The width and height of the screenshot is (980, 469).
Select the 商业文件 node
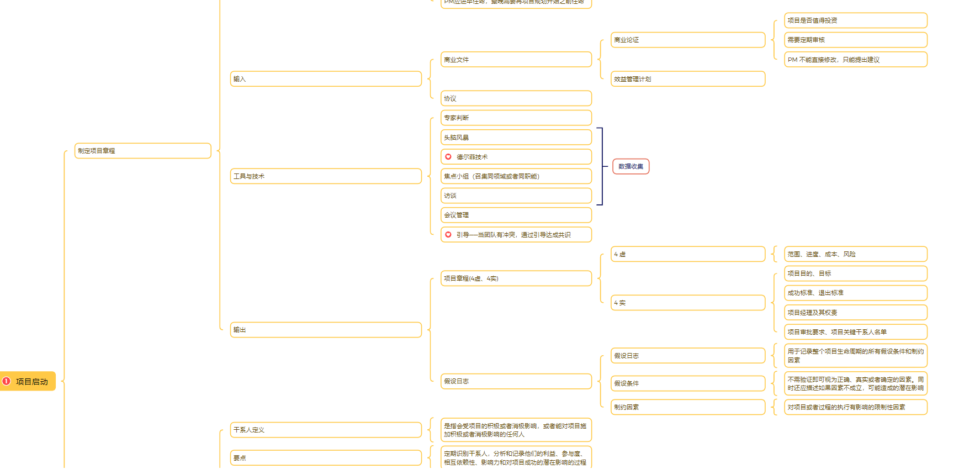(x=516, y=60)
